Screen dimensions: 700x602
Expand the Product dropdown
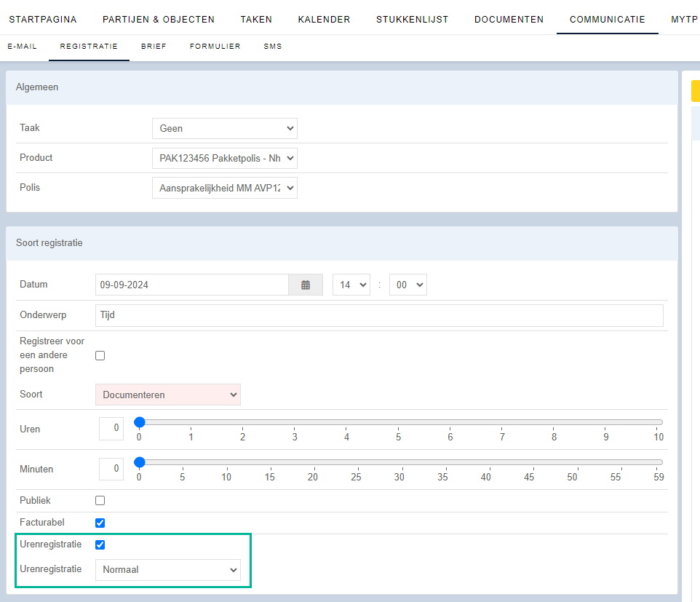tap(224, 158)
